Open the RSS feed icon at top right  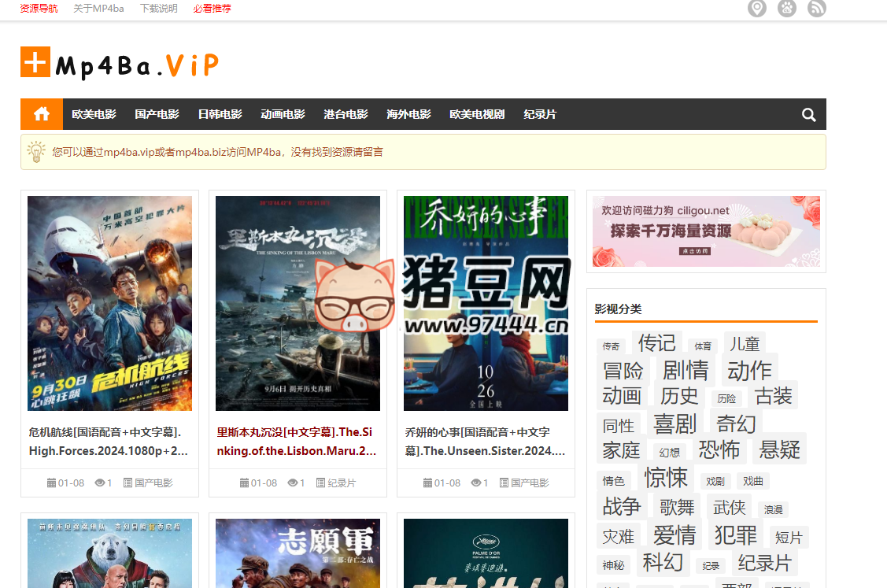[816, 9]
